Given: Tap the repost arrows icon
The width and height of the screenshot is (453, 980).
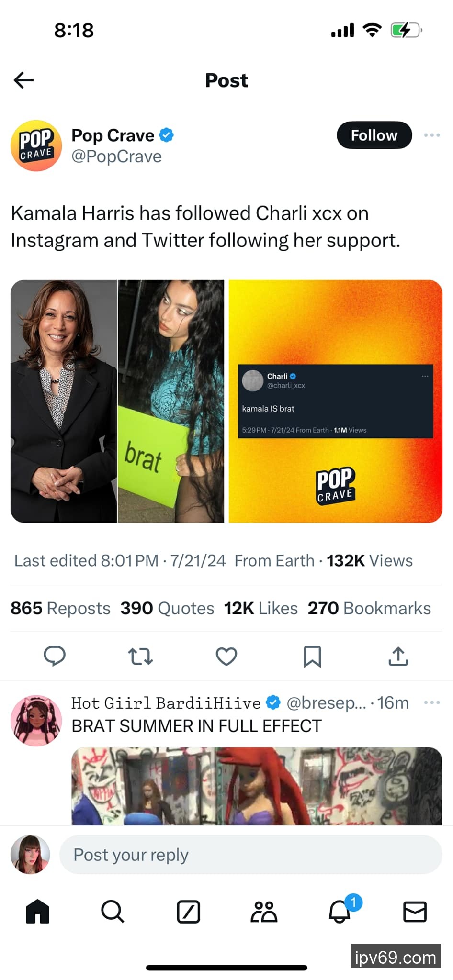Looking at the screenshot, I should tap(140, 656).
